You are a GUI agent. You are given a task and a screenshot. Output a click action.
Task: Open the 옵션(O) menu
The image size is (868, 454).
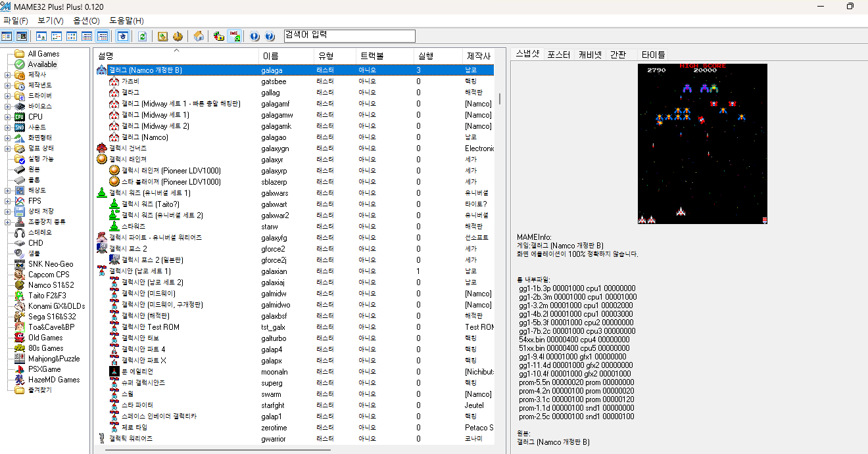86,21
